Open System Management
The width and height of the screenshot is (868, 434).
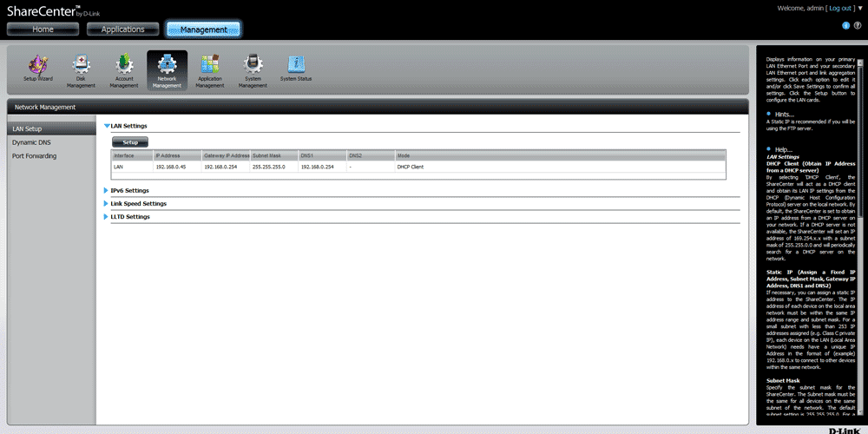pyautogui.click(x=253, y=68)
